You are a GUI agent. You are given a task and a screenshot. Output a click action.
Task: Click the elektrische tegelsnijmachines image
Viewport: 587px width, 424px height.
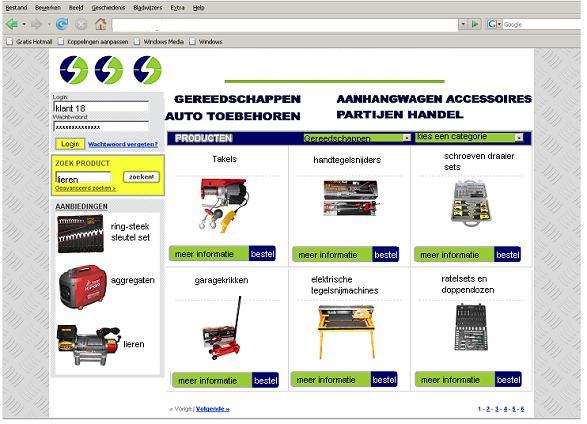(x=347, y=332)
